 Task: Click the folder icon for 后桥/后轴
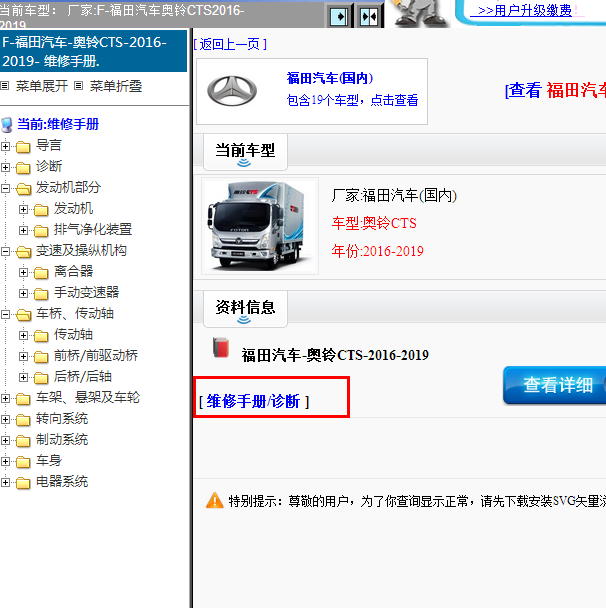(41, 377)
